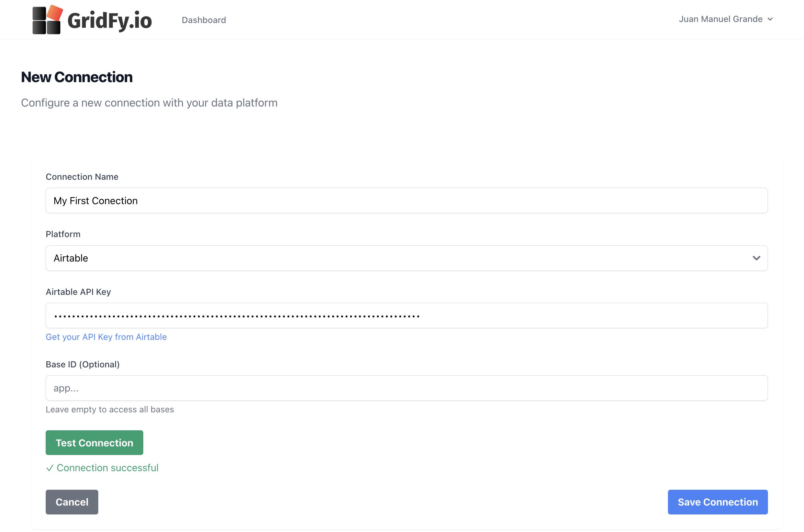Viewport: 804px width, 532px height.
Task: Open the Dashboard navigation item
Action: tap(204, 20)
